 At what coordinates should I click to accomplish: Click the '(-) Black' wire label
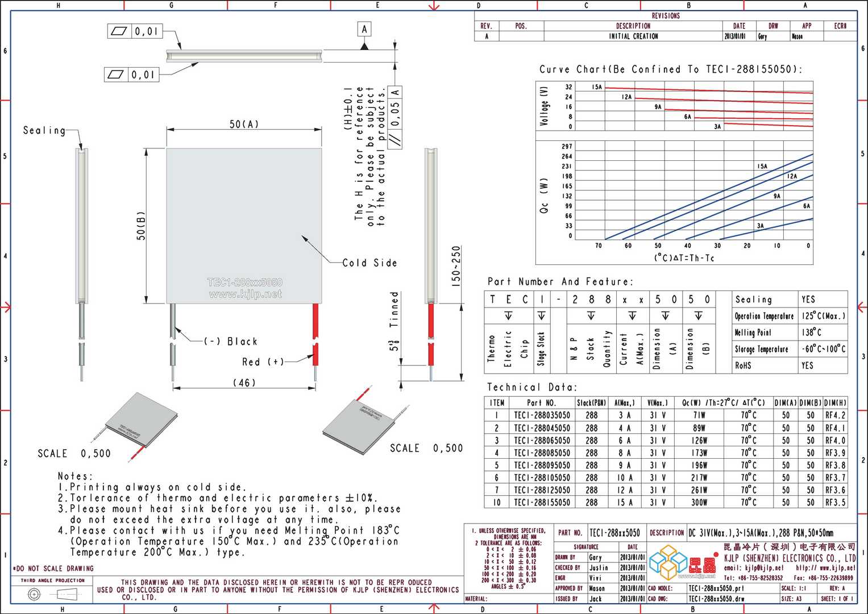[231, 341]
